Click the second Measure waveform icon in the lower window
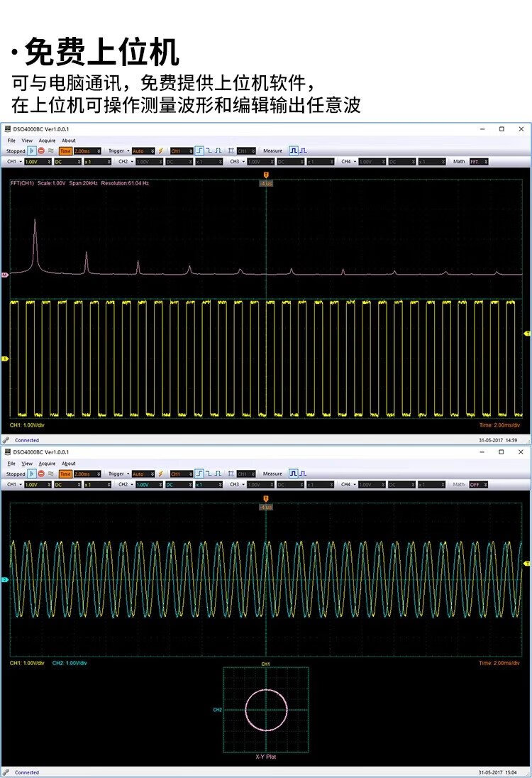 pos(303,473)
